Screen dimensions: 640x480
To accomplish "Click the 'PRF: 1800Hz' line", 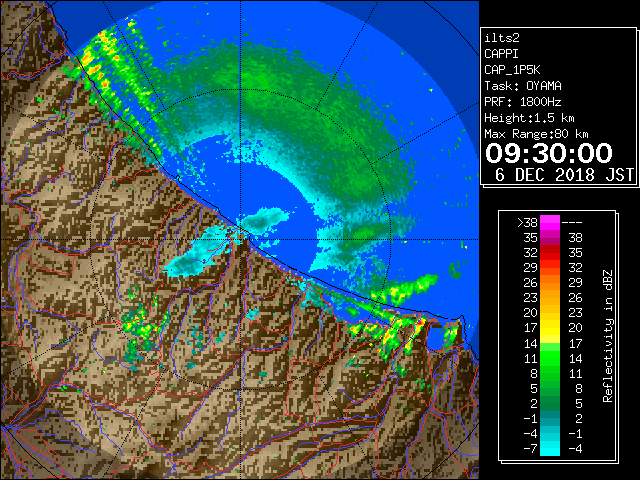I will click(x=523, y=102).
